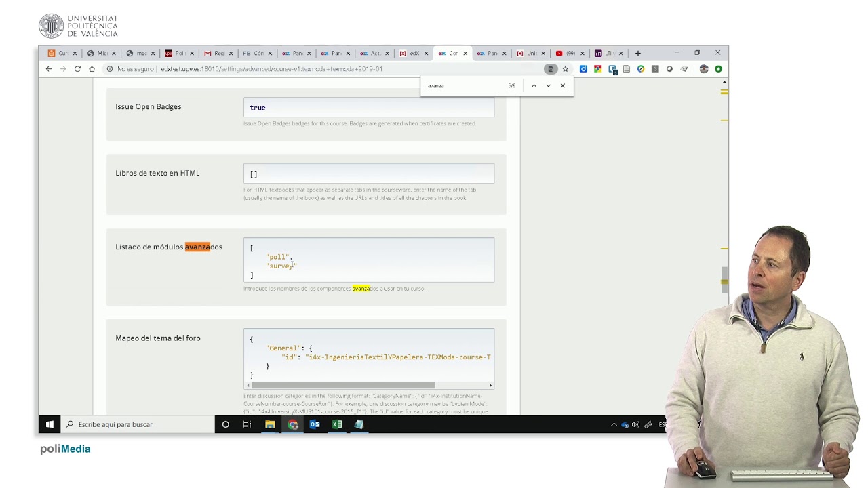The height and width of the screenshot is (488, 868).
Task: Click the horizontal scrollbar in foro editor
Action: tap(344, 386)
